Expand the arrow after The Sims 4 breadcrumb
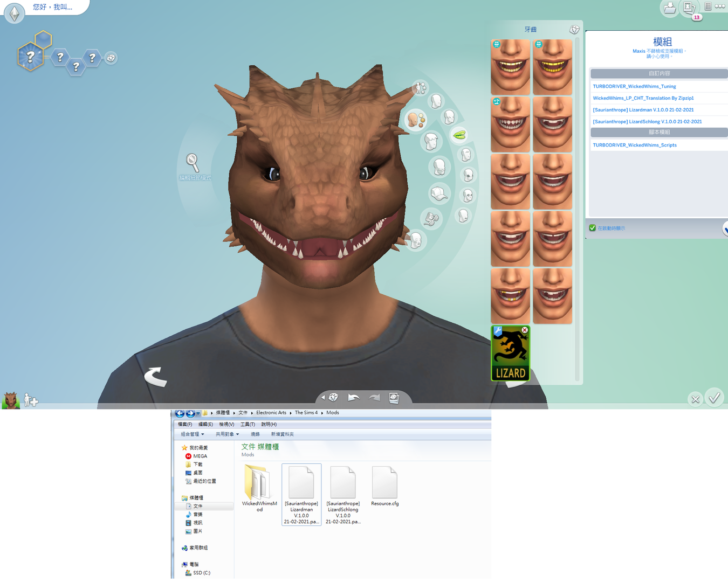This screenshot has width=728, height=582. click(322, 413)
